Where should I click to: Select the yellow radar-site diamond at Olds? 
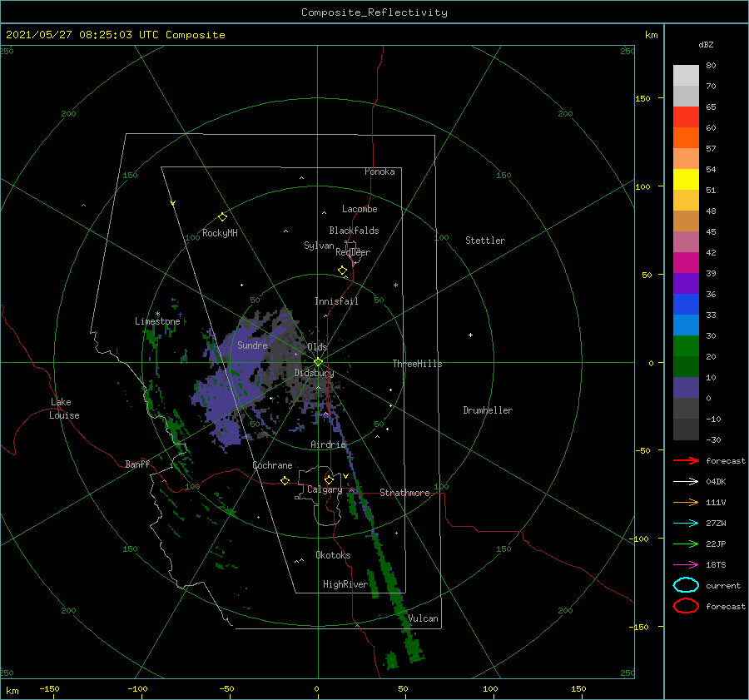pyautogui.click(x=318, y=362)
